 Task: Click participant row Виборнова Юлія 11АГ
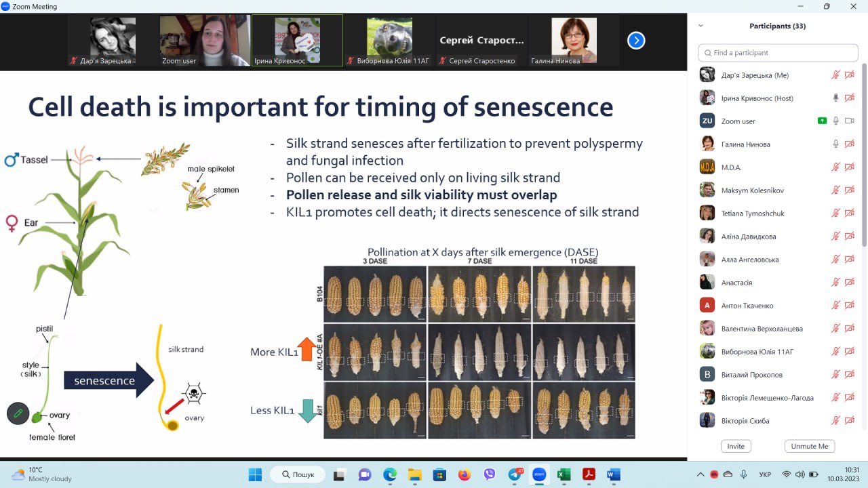[x=777, y=352]
